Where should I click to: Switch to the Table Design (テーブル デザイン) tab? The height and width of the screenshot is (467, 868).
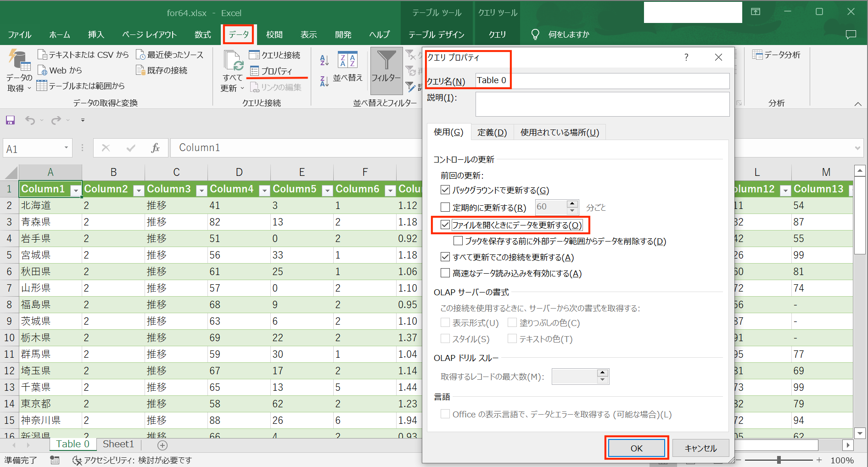point(436,34)
